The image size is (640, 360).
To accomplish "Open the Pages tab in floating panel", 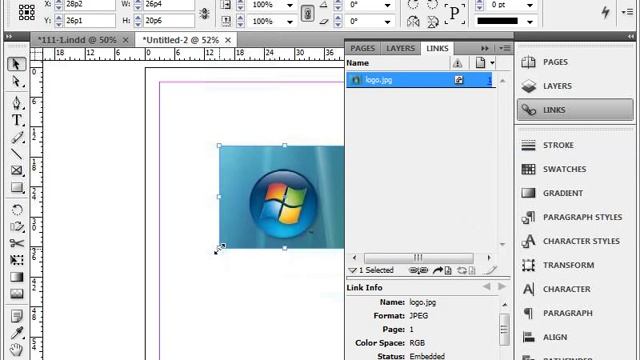I will (362, 48).
